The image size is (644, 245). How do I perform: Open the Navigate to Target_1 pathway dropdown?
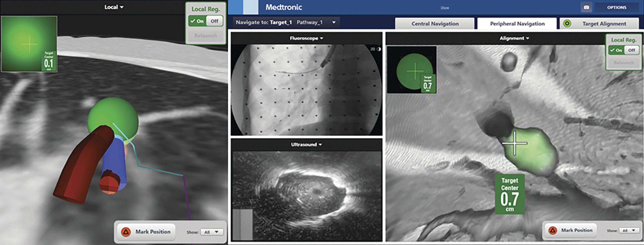coord(334,22)
